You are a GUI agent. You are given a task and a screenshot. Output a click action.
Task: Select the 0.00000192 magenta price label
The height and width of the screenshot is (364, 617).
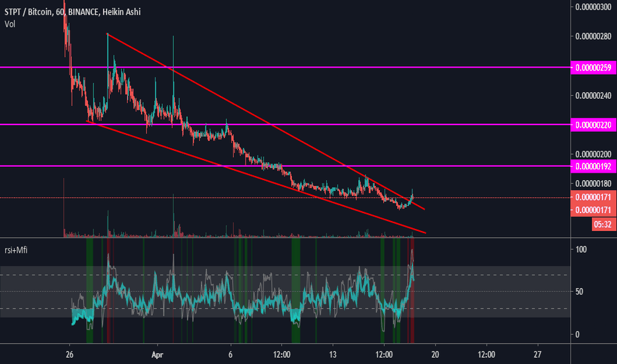[x=593, y=166]
